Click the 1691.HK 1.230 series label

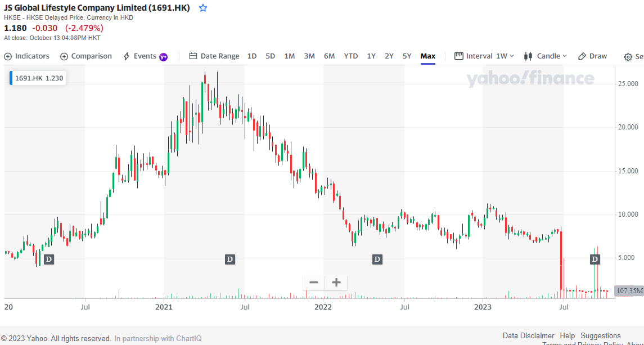pyautogui.click(x=38, y=78)
